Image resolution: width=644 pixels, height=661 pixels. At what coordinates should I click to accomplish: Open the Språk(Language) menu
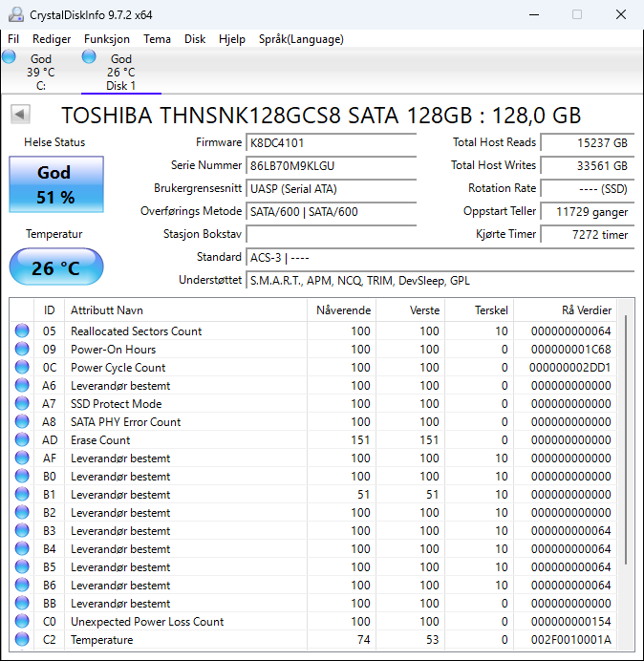301,39
